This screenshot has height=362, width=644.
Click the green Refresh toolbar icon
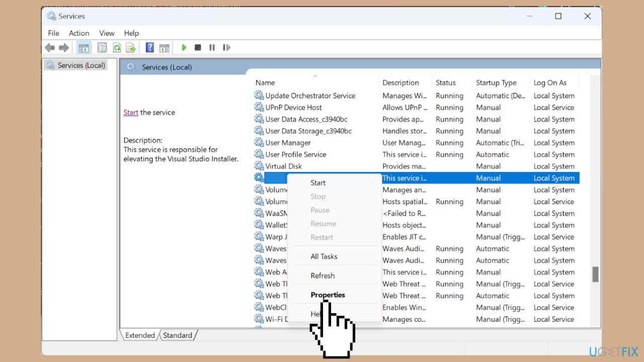coord(117,48)
